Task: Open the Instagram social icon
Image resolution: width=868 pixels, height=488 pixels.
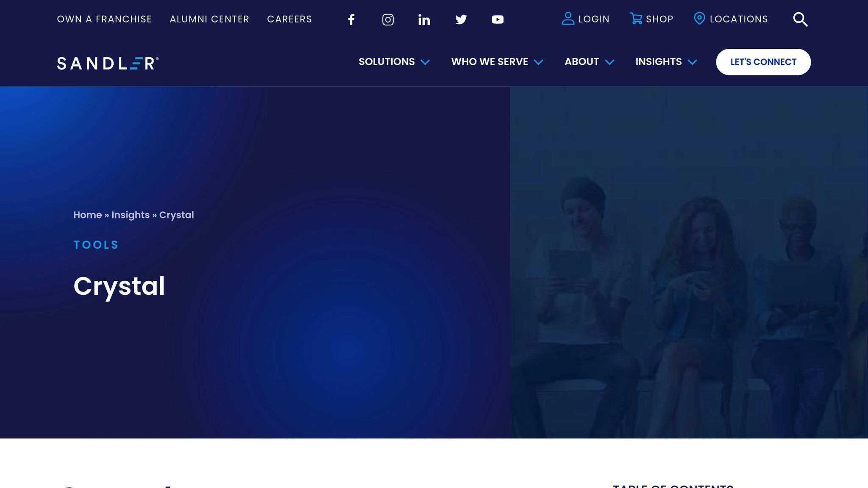Action: [388, 19]
